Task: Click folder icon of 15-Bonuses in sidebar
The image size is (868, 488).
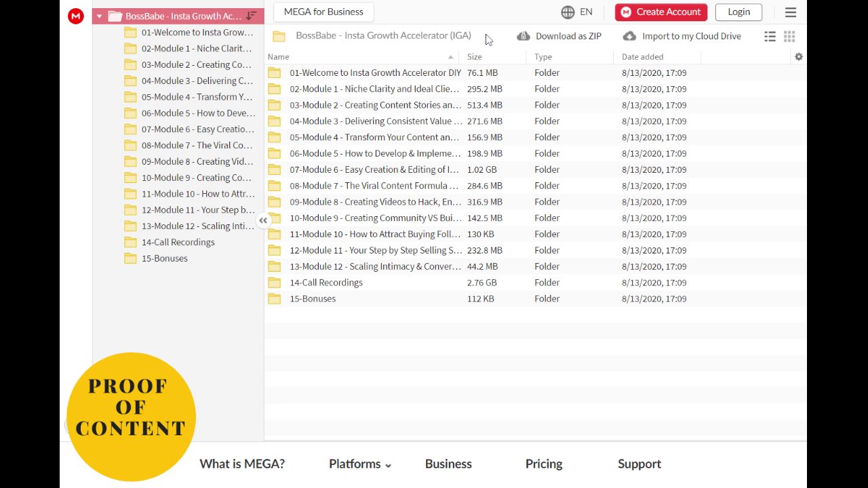Action: [131, 258]
